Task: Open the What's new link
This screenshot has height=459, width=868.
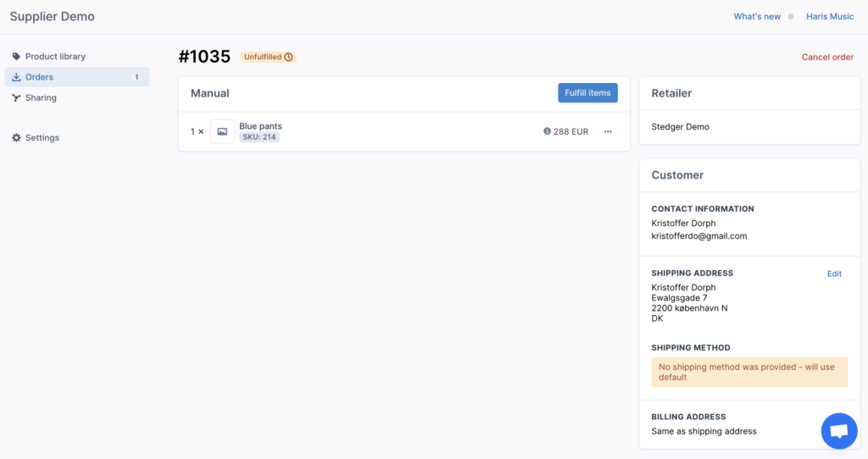Action: tap(757, 17)
